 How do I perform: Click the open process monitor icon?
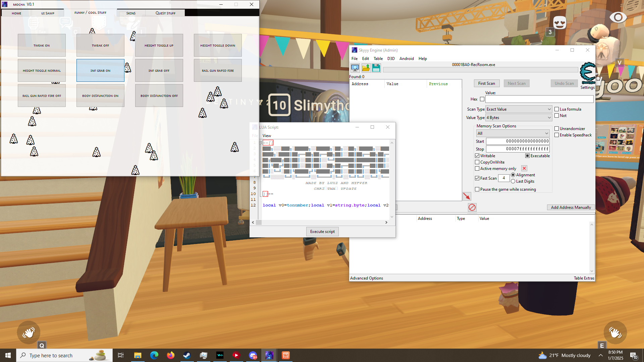coord(355,68)
